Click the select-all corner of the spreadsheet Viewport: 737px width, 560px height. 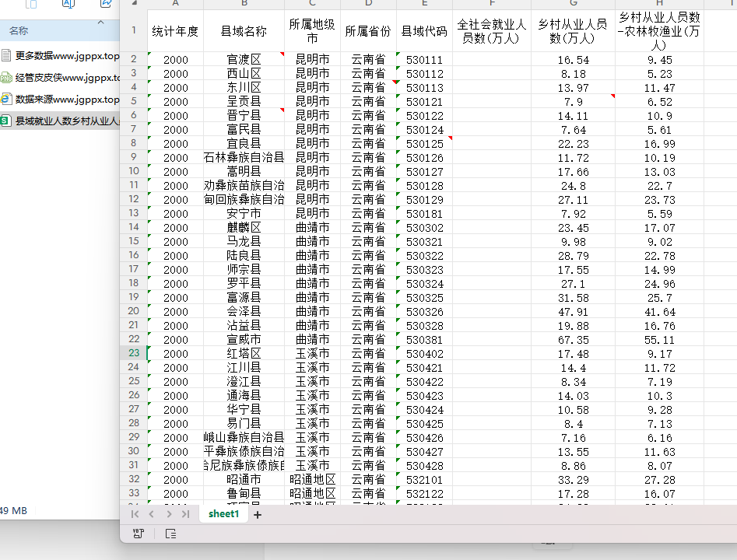(x=134, y=3)
